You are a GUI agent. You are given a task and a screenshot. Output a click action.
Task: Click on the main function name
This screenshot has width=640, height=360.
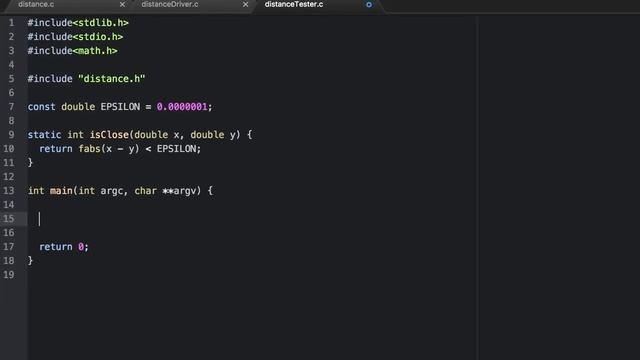tap(61, 191)
